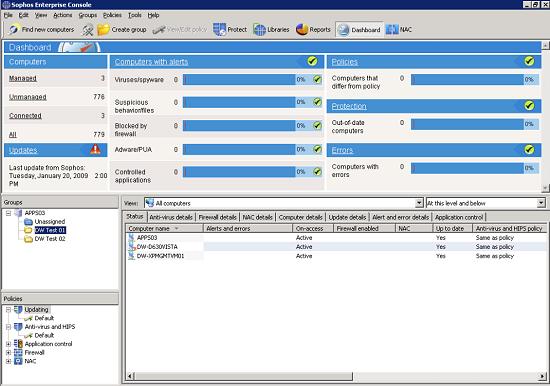Follow the Computers with alerts link
The height and width of the screenshot is (386, 550).
tap(151, 62)
